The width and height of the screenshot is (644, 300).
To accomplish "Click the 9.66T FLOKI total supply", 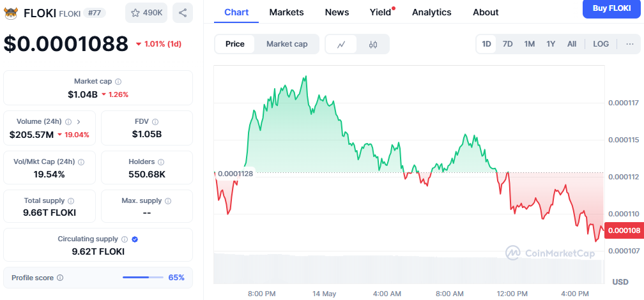I will [49, 213].
